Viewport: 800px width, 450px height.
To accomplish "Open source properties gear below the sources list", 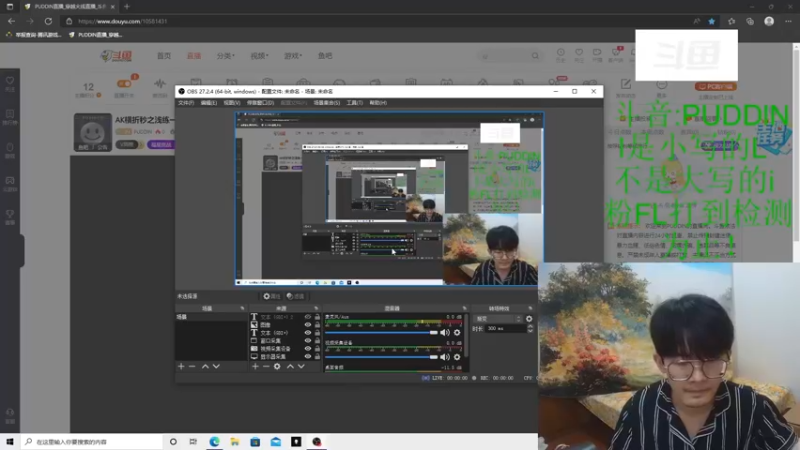I will point(277,366).
